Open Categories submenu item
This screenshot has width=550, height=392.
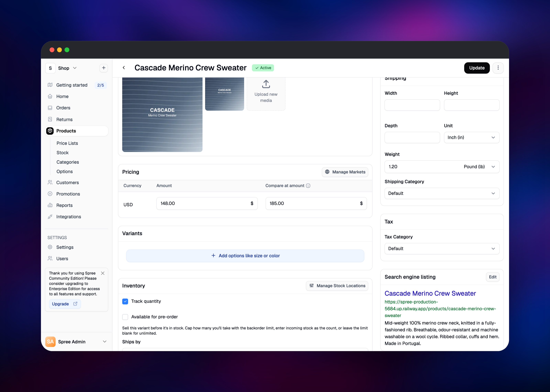coord(68,162)
